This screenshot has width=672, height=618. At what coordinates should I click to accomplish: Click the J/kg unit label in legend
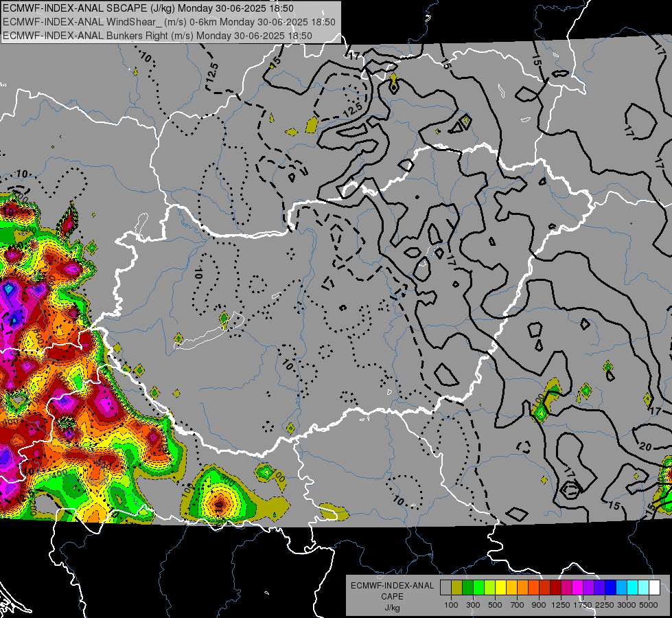coord(392,608)
